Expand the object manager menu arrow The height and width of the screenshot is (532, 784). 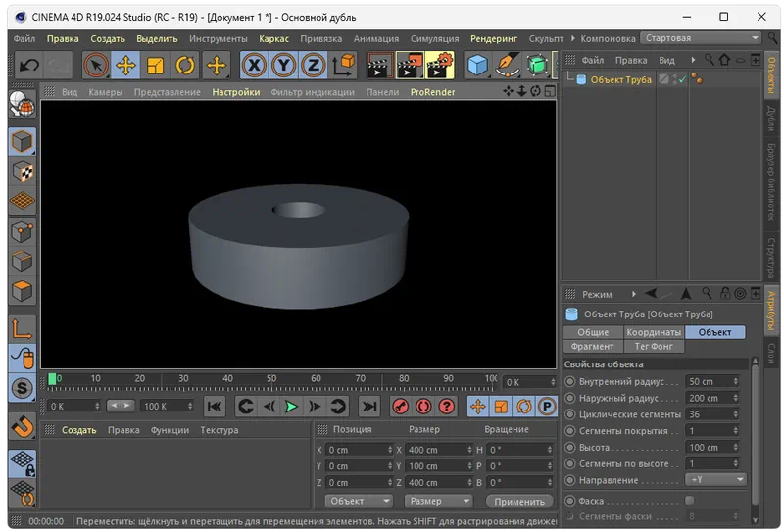693,60
